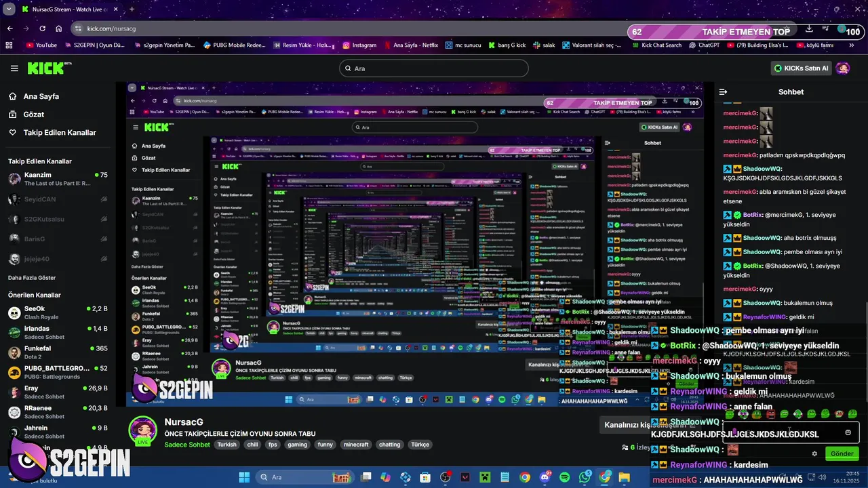This screenshot has width=868, height=488.
Task: Open the user profile avatar at top right
Action: [843, 68]
